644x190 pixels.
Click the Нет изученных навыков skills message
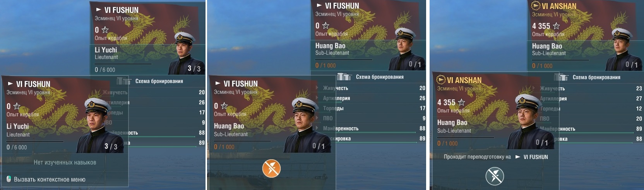(65, 162)
